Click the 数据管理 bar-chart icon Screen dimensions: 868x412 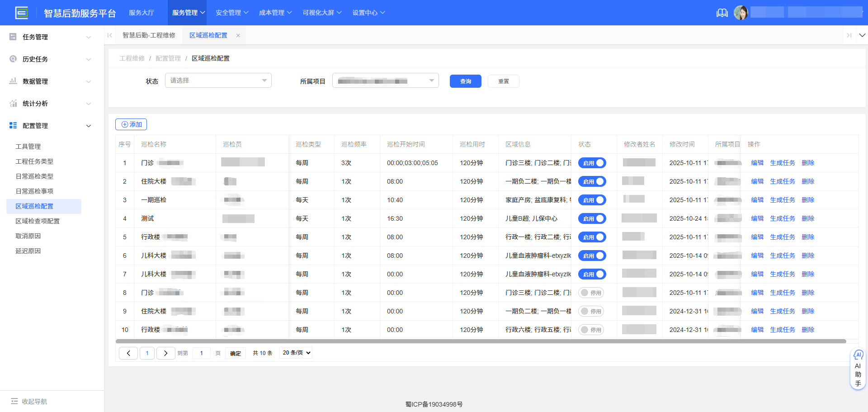pyautogui.click(x=13, y=81)
